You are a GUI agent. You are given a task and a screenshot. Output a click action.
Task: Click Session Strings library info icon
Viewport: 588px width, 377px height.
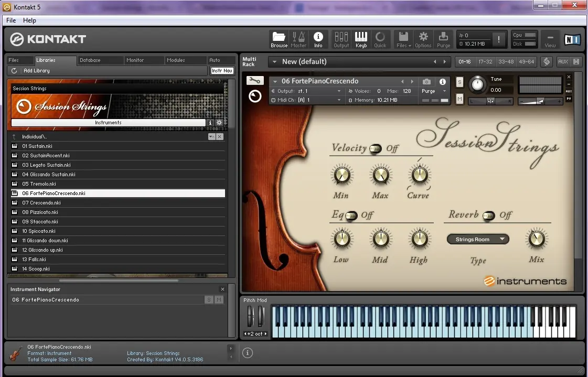[210, 123]
